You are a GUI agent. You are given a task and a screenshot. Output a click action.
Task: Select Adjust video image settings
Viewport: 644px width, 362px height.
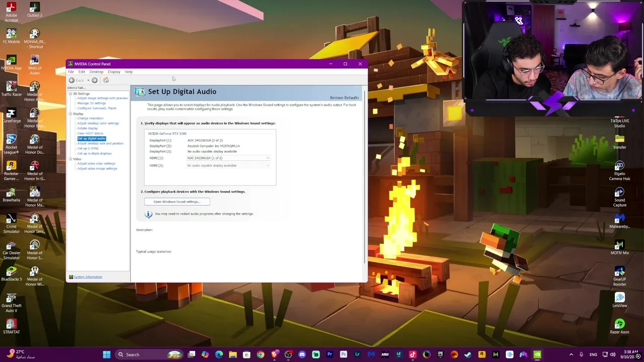[97, 168]
